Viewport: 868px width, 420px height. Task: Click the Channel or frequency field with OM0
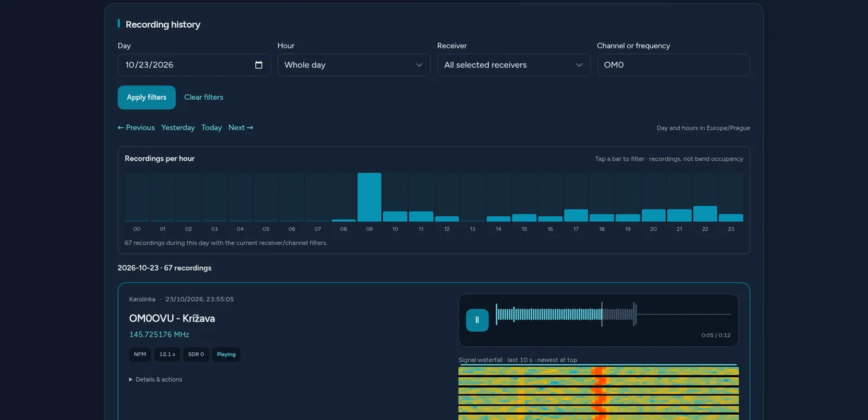[674, 65]
